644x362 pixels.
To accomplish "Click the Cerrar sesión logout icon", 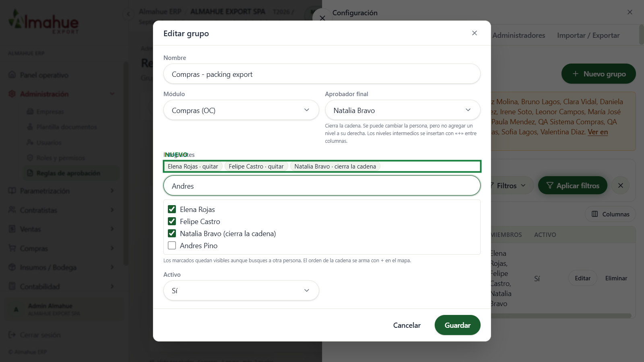I will click(x=12, y=335).
